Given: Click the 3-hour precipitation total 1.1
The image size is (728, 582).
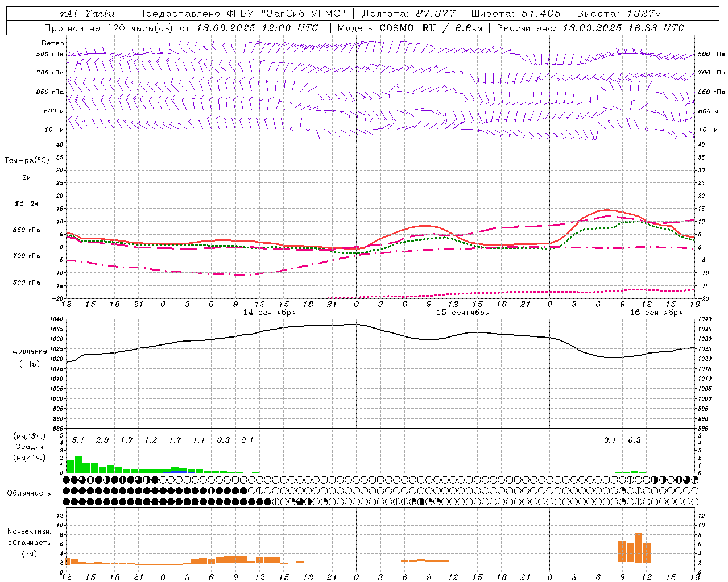Looking at the screenshot, I should tap(198, 440).
